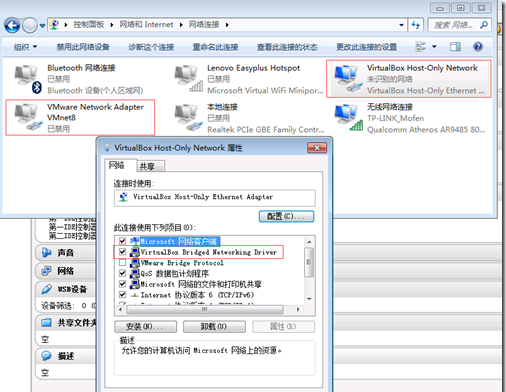Open 共享文件夹 section in VirtualBox window
506x392 pixels.
[x=77, y=323]
